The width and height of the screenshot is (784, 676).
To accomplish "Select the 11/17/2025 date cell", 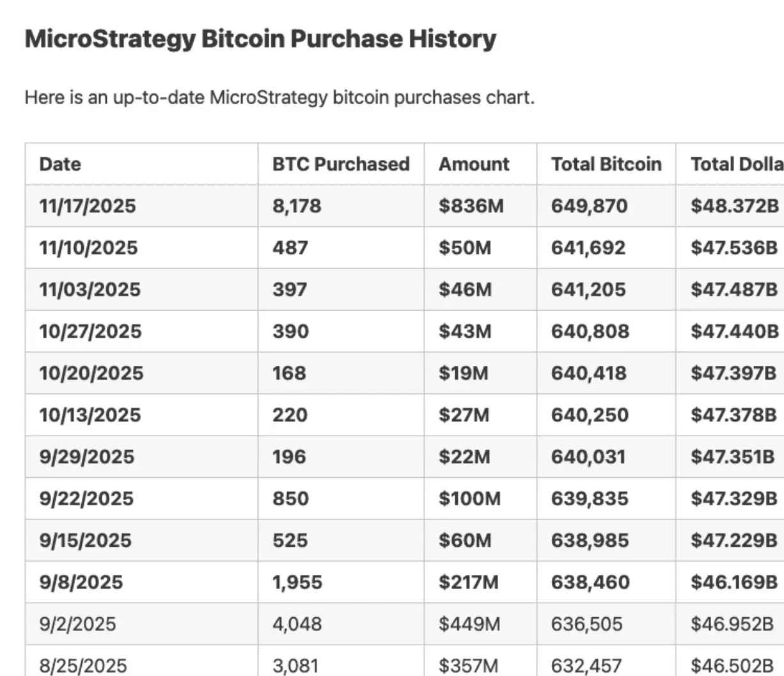I will tap(88, 206).
